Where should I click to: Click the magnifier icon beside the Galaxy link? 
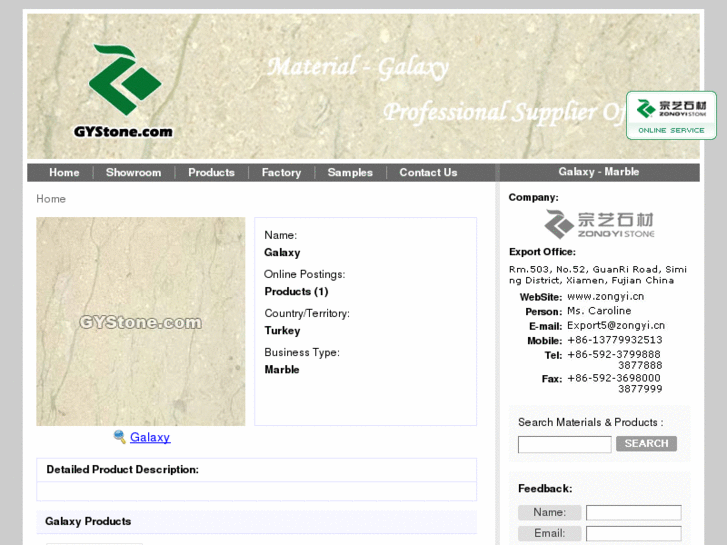click(119, 436)
